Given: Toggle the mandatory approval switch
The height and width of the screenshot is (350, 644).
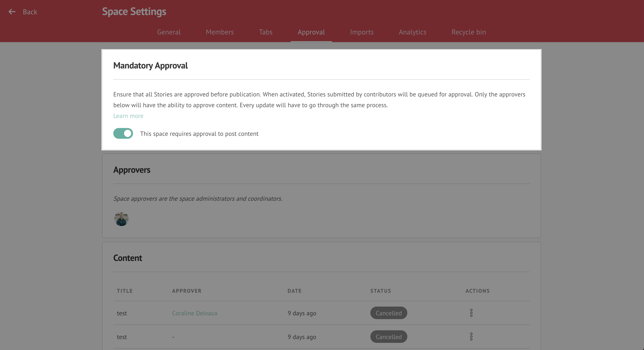Looking at the screenshot, I should point(123,133).
